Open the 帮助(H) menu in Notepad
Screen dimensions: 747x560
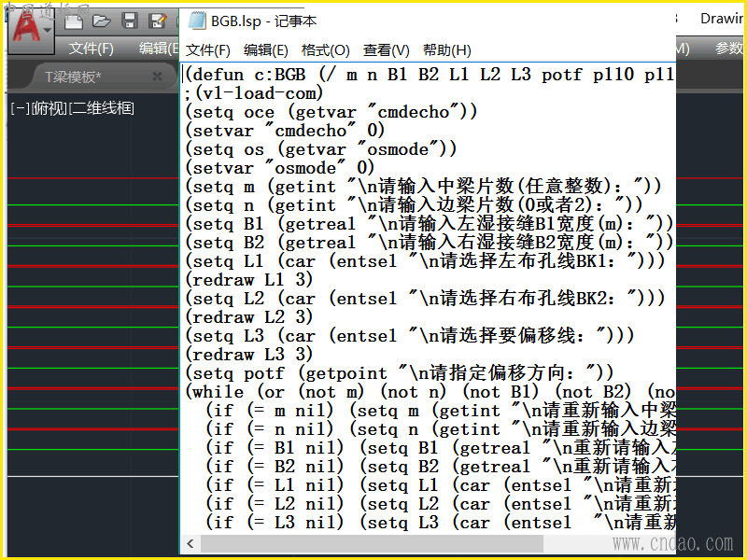(447, 50)
